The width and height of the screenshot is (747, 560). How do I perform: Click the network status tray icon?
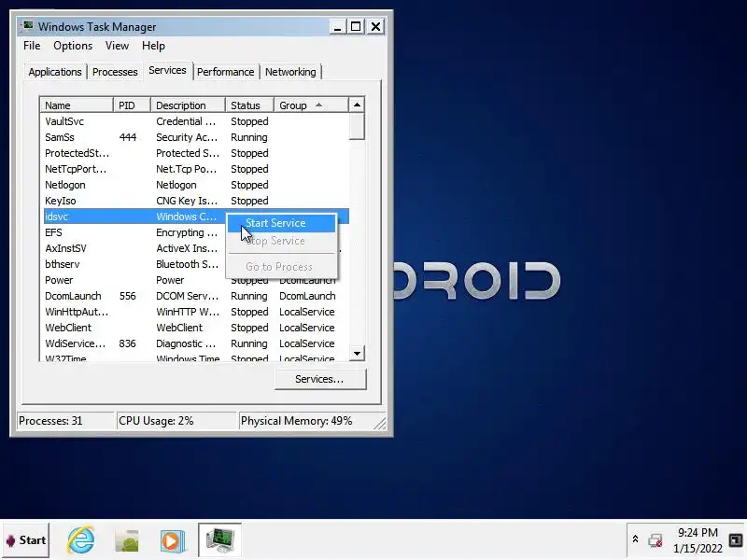pyautogui.click(x=655, y=541)
